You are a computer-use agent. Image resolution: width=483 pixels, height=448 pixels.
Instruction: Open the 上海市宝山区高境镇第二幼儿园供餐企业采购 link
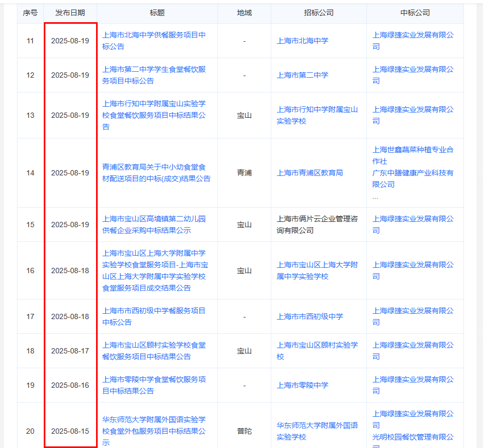pos(154,225)
